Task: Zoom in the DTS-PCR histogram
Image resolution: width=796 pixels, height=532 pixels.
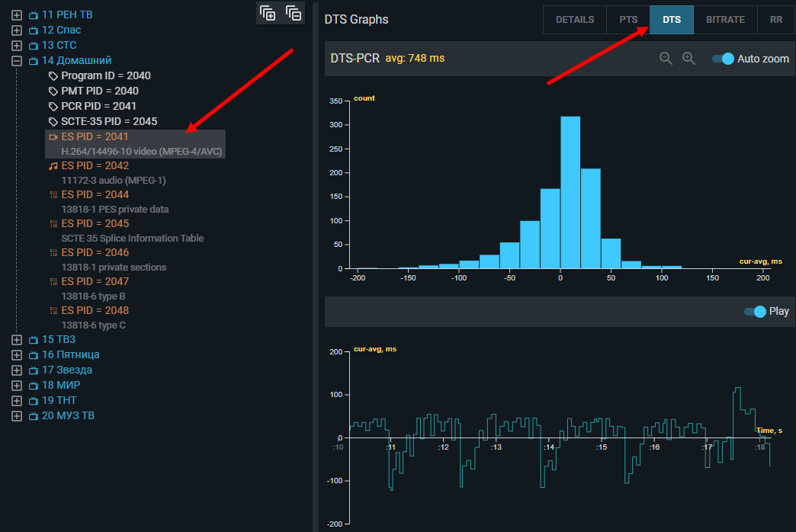Action: (x=688, y=59)
